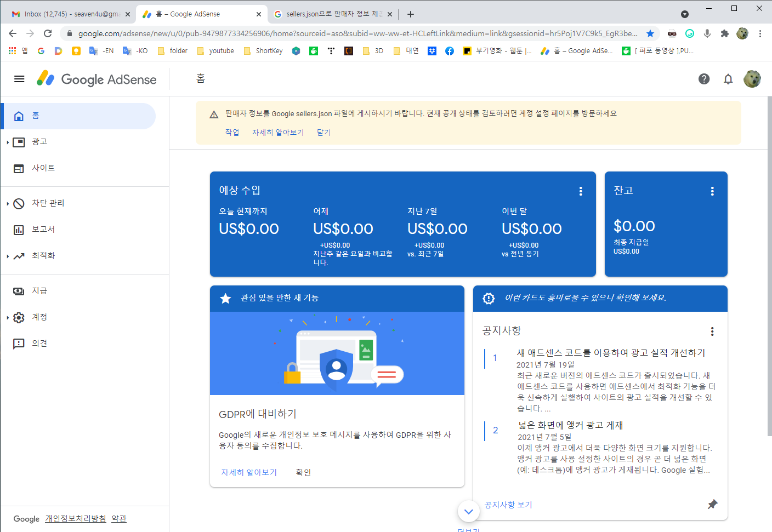Select 홈 in the sidebar
Screen dimensions: 772x532
click(78, 116)
